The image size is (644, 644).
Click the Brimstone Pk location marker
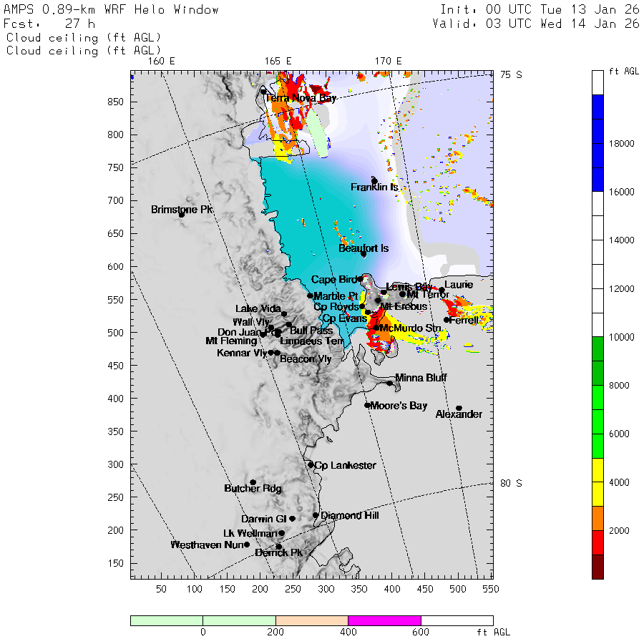click(181, 214)
